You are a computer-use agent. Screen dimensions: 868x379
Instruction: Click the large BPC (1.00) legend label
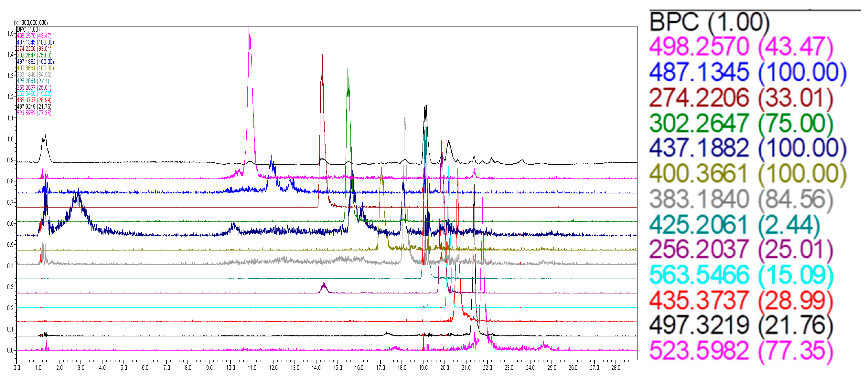tap(709, 22)
